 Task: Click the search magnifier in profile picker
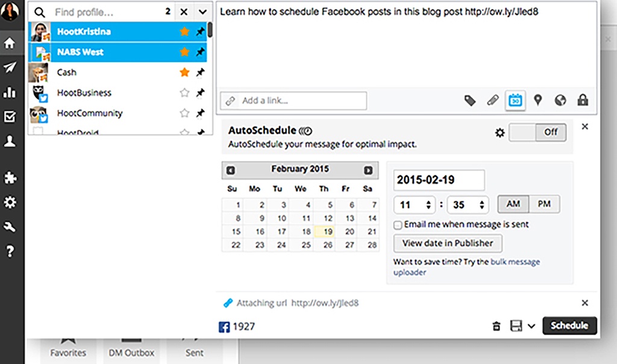coord(39,12)
